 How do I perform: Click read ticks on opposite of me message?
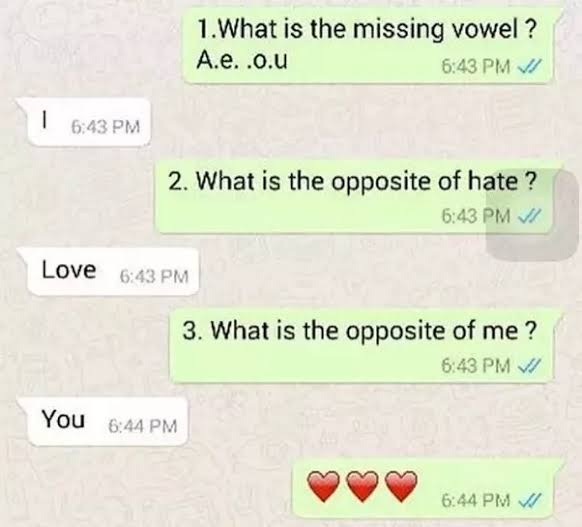coord(529,366)
